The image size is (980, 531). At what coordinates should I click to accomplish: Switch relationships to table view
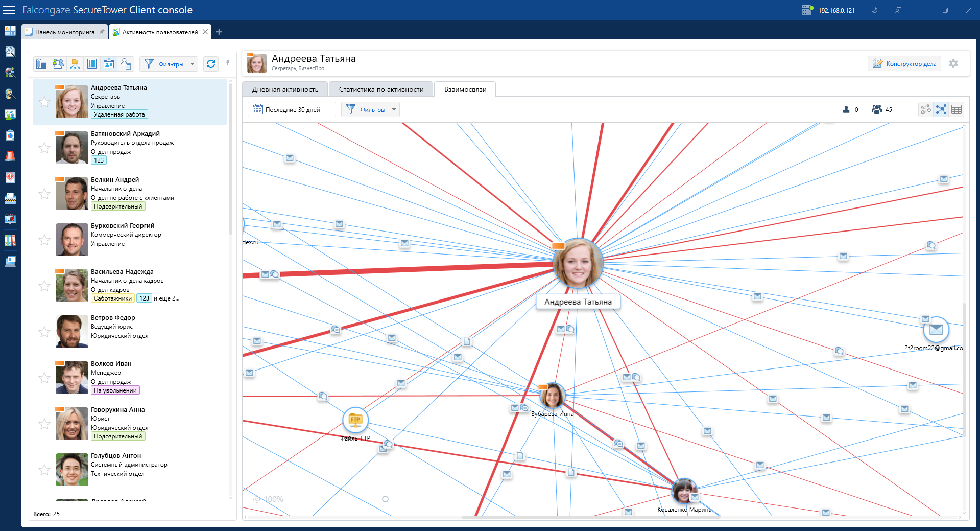click(x=957, y=109)
